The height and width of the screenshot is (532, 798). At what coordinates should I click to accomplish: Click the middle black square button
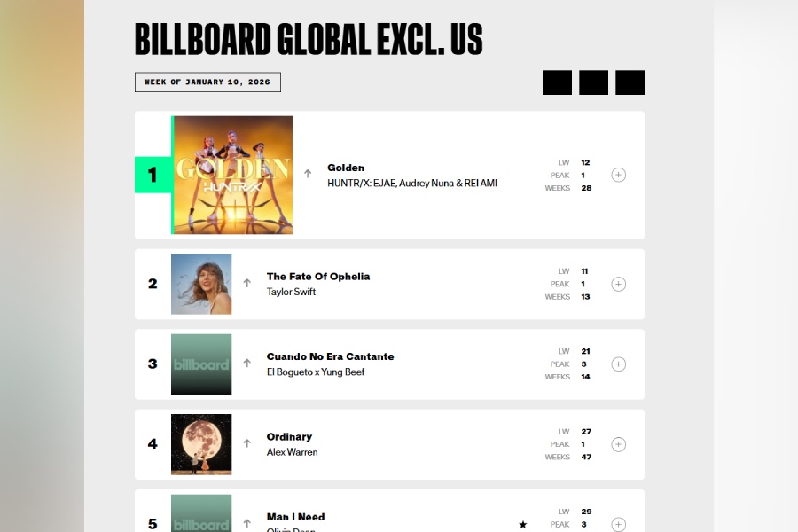[x=593, y=82]
